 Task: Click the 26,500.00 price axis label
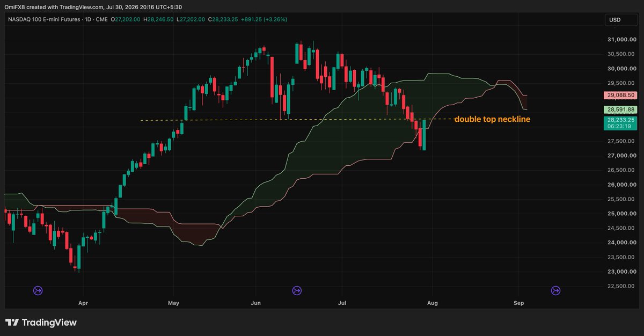(621, 170)
